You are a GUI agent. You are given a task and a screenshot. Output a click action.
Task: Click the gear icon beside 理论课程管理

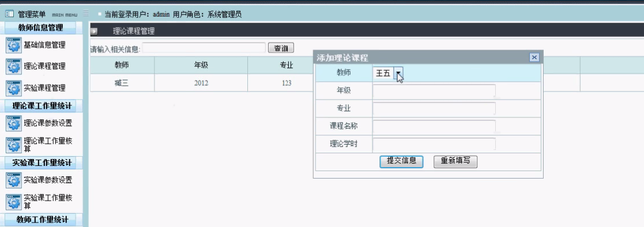click(x=14, y=66)
